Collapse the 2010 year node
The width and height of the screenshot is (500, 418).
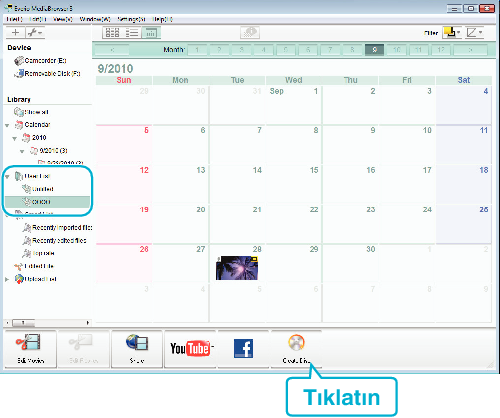(x=14, y=138)
